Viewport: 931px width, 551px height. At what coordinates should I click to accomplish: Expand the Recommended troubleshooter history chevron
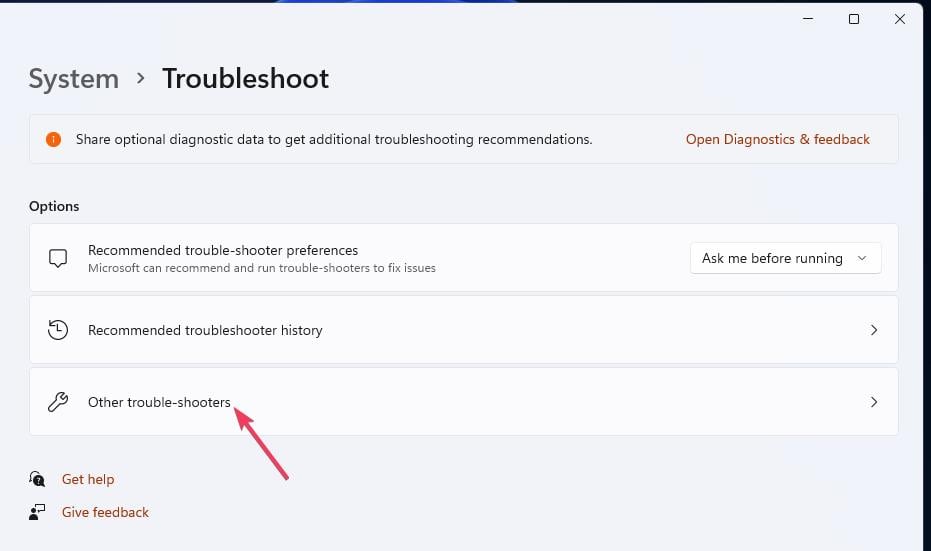point(873,330)
